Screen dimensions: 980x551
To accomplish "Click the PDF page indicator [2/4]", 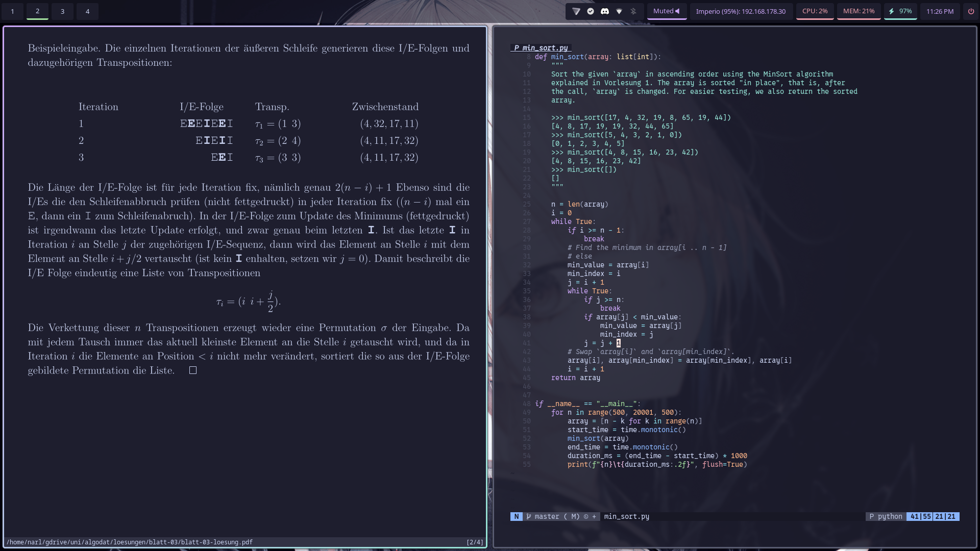I will coord(475,542).
